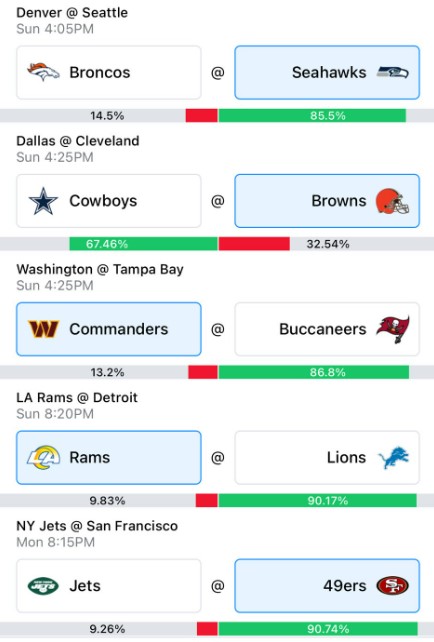Select Cowboys as the pick

click(108, 201)
